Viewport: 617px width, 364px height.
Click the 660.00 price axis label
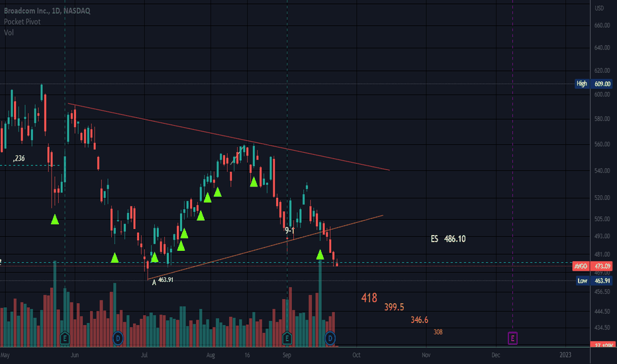click(602, 25)
